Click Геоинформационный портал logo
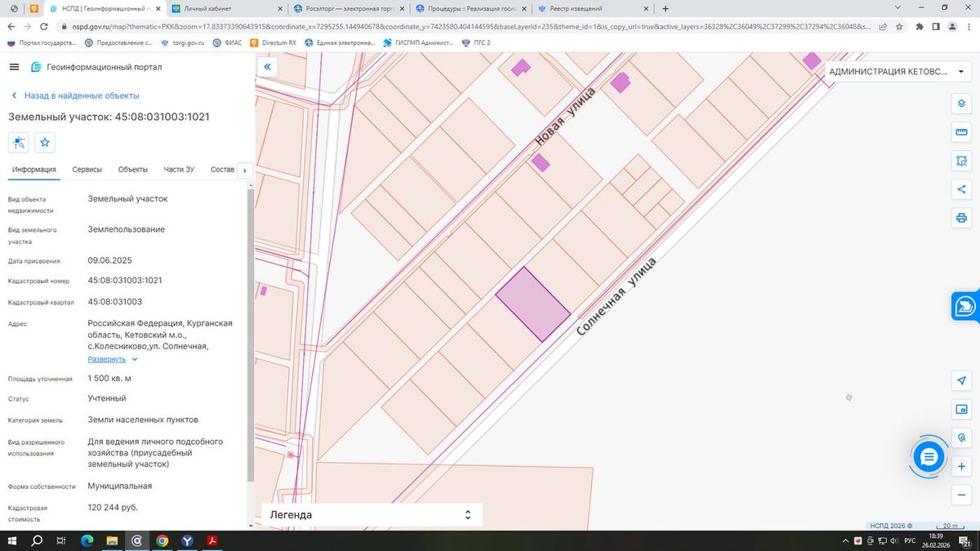The width and height of the screenshot is (980, 551). point(96,67)
